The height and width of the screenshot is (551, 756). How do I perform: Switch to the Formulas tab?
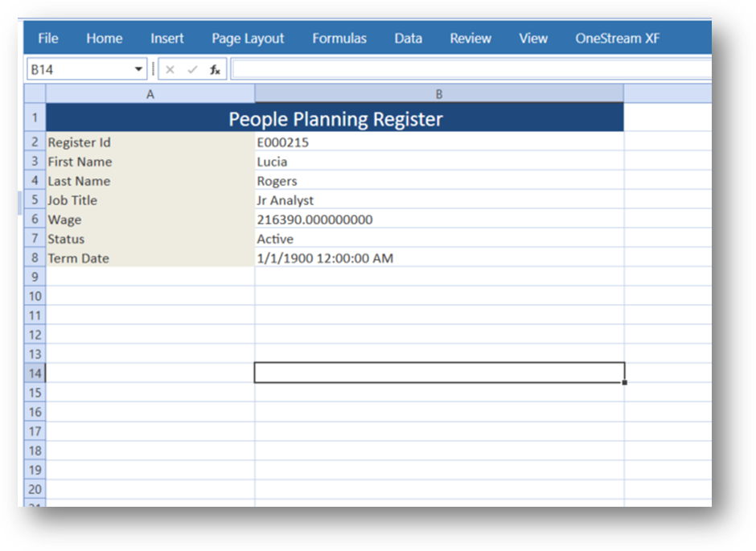(x=339, y=39)
